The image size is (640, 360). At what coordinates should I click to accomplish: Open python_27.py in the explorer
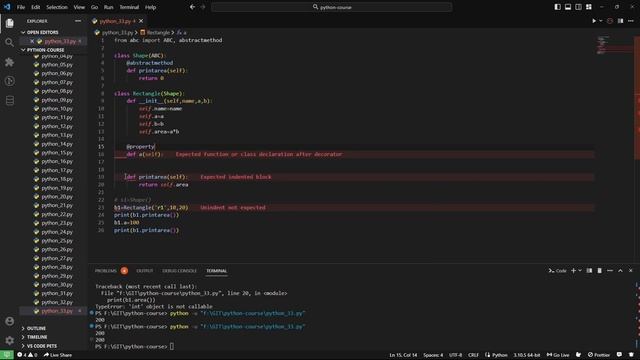(57, 258)
